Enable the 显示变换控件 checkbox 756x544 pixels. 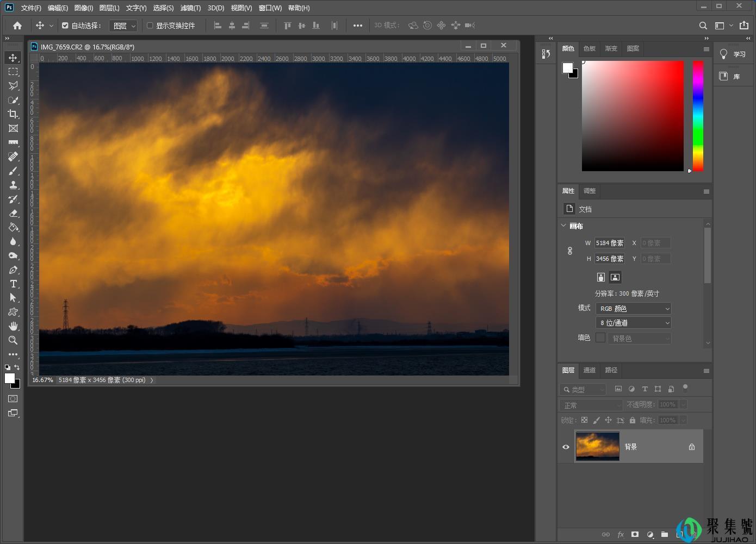(x=149, y=26)
